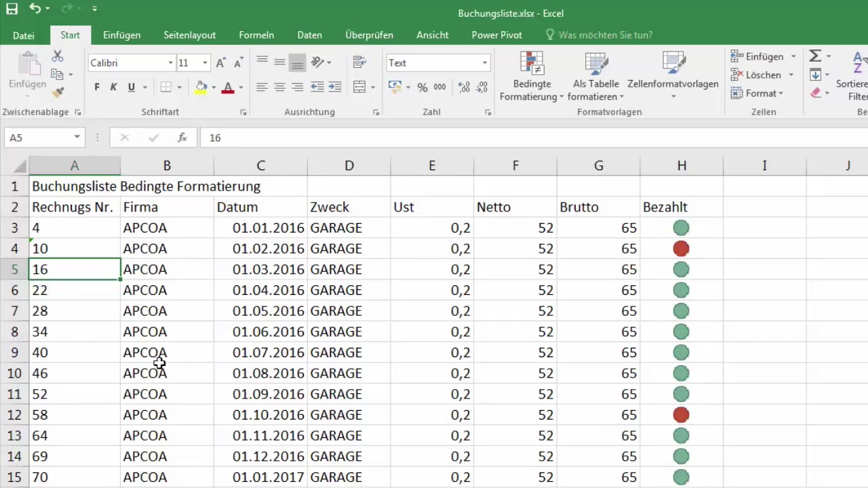Image resolution: width=868 pixels, height=488 pixels.
Task: Toggle text wrapping for the cell
Action: pyautogui.click(x=359, y=62)
